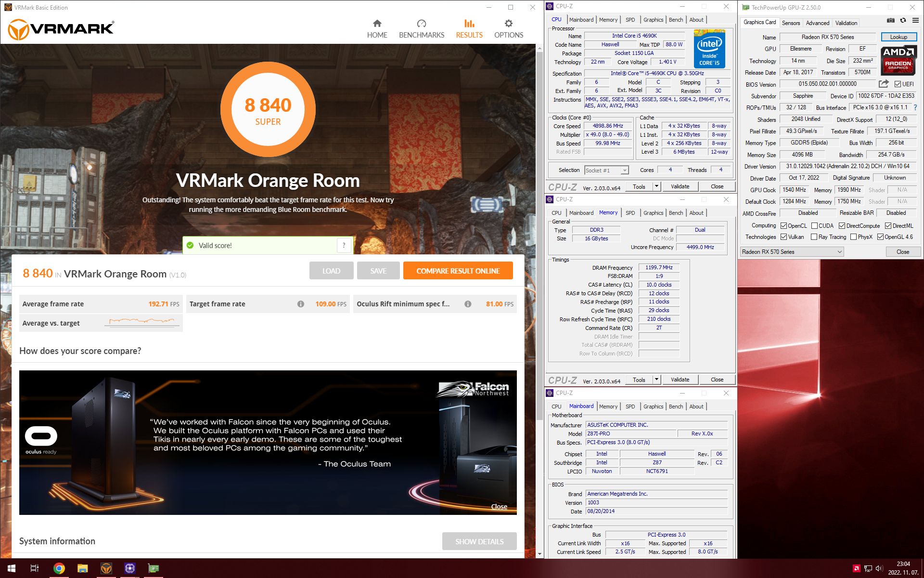Open the VRMark BENCHMARKS page

[x=422, y=29]
